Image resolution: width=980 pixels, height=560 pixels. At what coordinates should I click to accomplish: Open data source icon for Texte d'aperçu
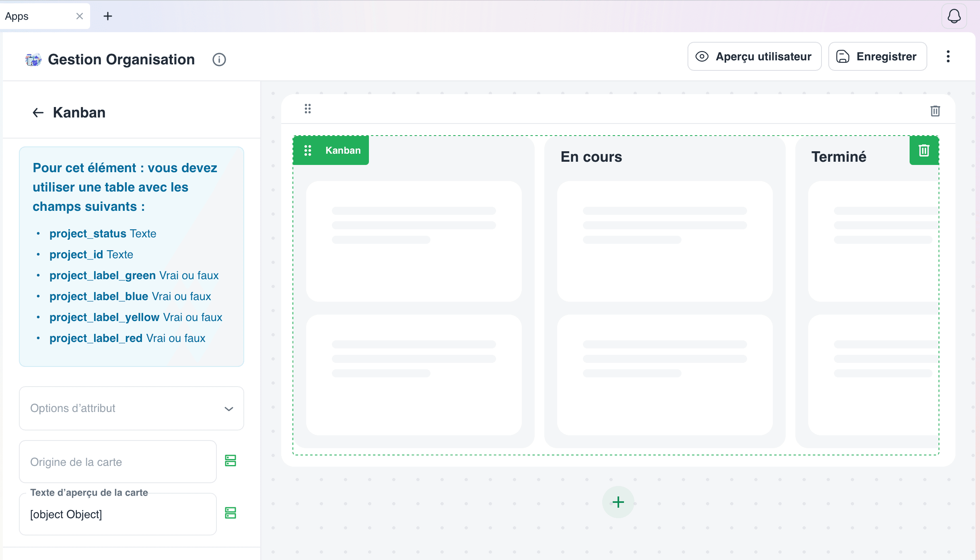click(x=231, y=513)
